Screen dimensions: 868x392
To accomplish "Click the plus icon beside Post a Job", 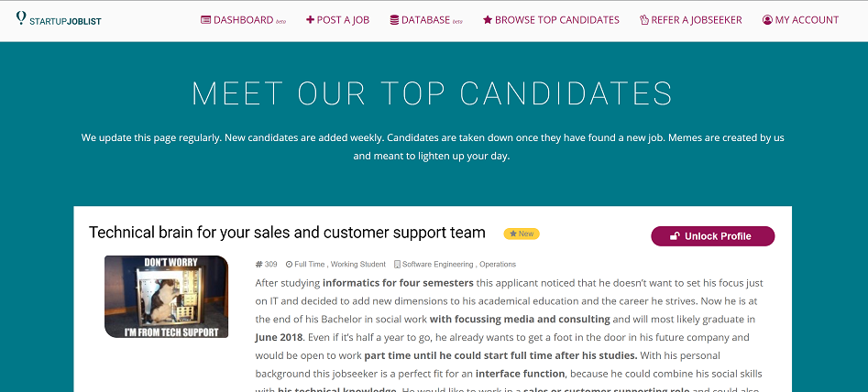I will 310,20.
